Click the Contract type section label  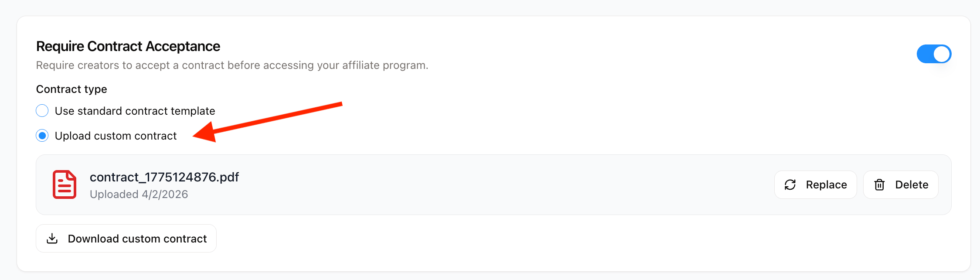[71, 89]
